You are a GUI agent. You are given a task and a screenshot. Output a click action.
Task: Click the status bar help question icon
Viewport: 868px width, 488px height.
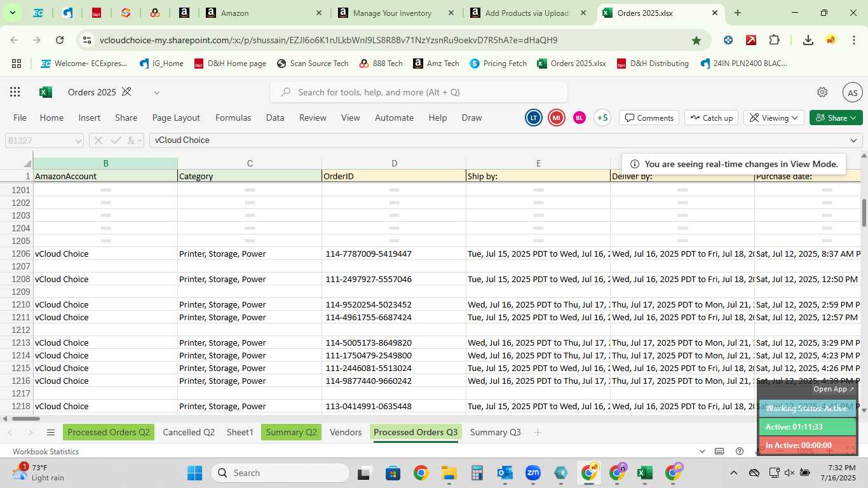[740, 451]
